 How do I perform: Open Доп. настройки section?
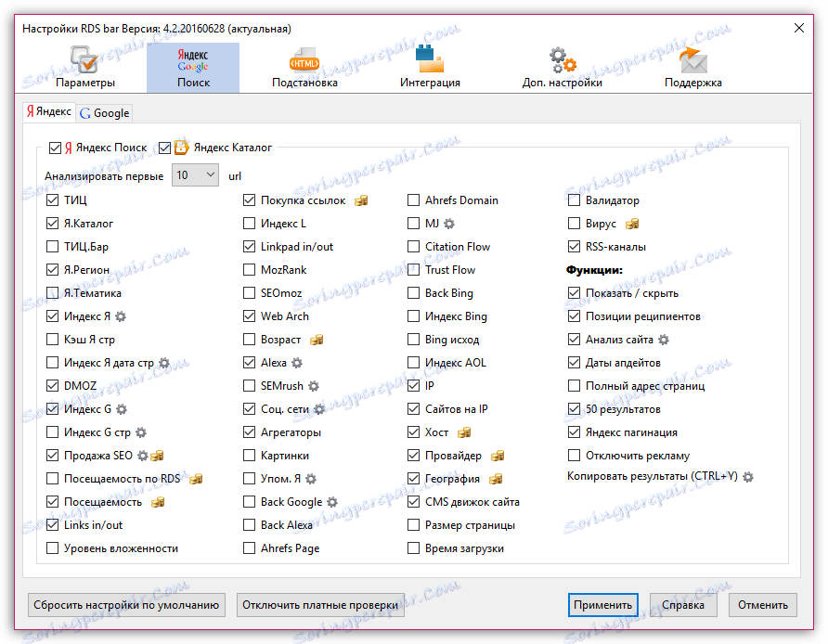(563, 68)
